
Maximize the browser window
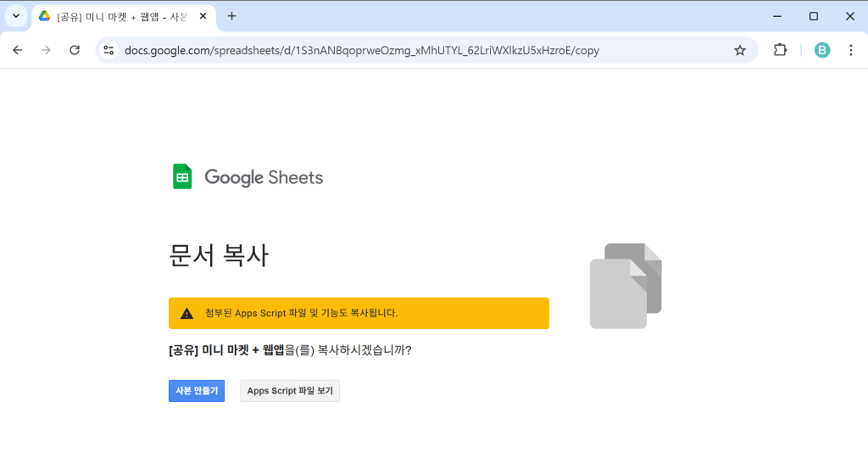[813, 16]
